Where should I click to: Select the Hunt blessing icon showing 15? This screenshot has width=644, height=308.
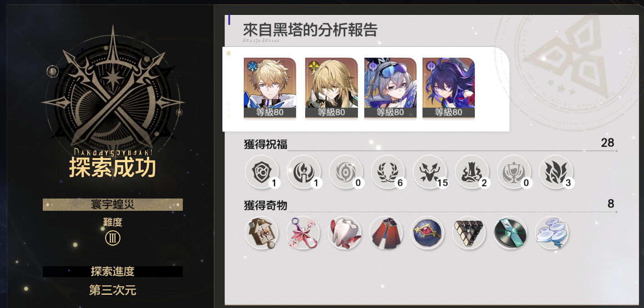coord(430,172)
